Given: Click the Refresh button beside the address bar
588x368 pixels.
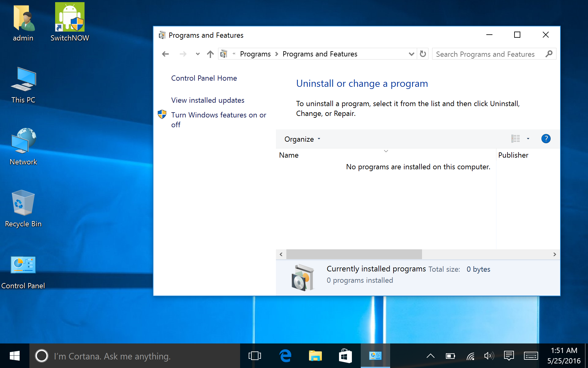Looking at the screenshot, I should 423,54.
